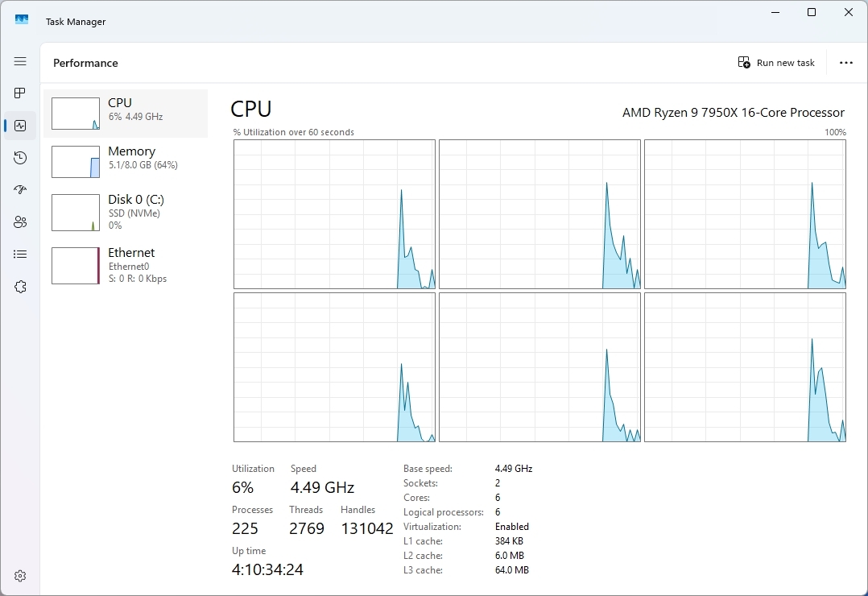Click the Logical processors label
868x596 pixels.
[x=444, y=511]
